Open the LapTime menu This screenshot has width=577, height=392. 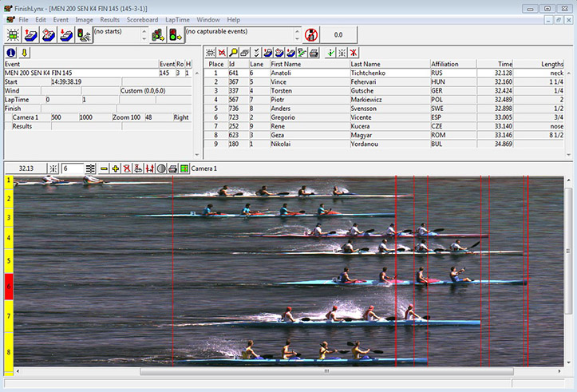coord(177,20)
